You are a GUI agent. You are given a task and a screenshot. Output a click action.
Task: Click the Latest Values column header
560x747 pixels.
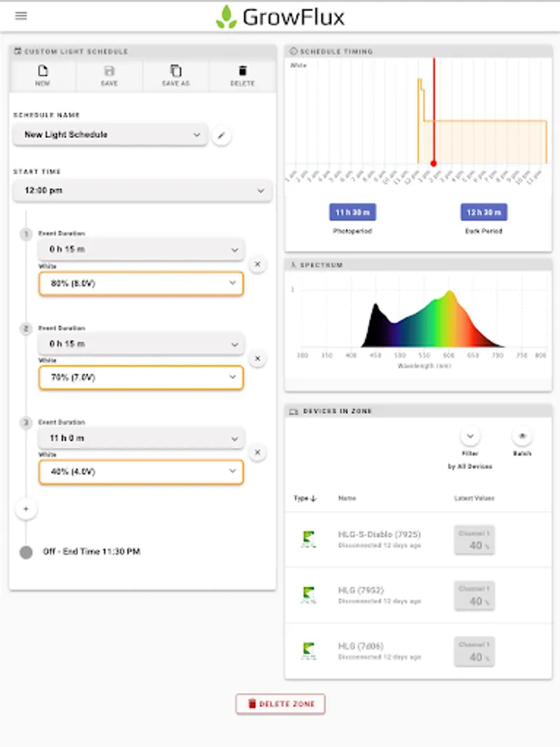pos(475,498)
